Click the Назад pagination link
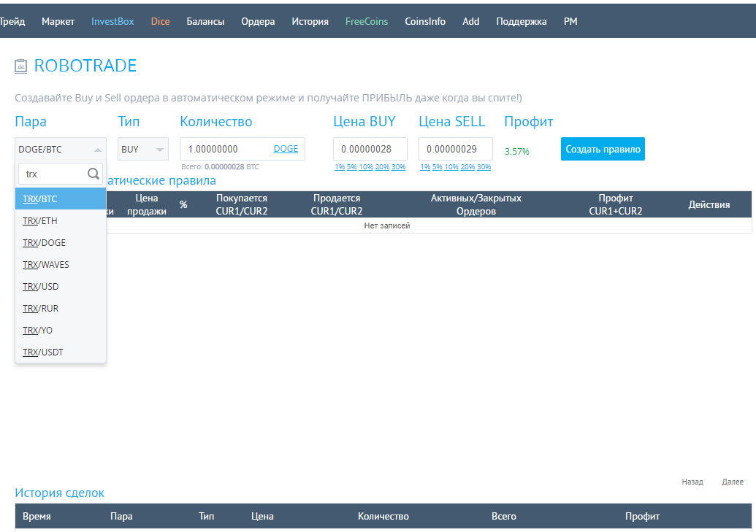The width and height of the screenshot is (756, 532). 691,482
